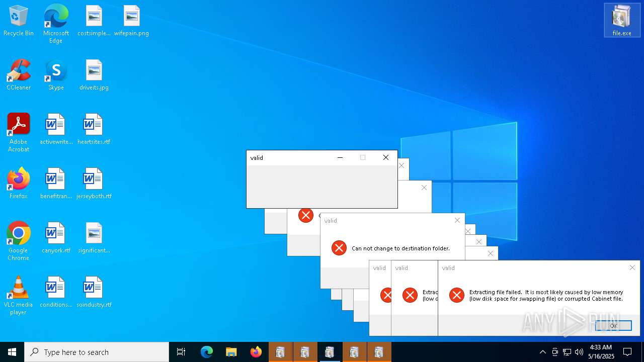Close the extracting file failed dialog
Image resolution: width=644 pixels, height=362 pixels.
click(x=632, y=267)
